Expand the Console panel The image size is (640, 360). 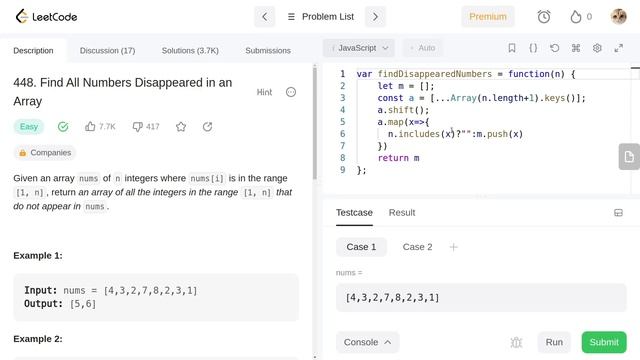point(368,342)
